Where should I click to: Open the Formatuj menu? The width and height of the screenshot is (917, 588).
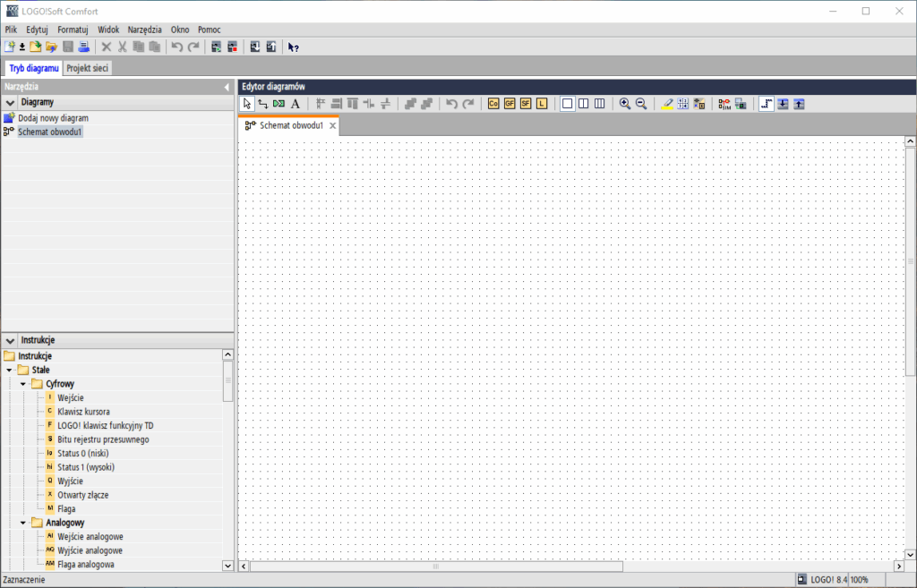click(x=73, y=30)
